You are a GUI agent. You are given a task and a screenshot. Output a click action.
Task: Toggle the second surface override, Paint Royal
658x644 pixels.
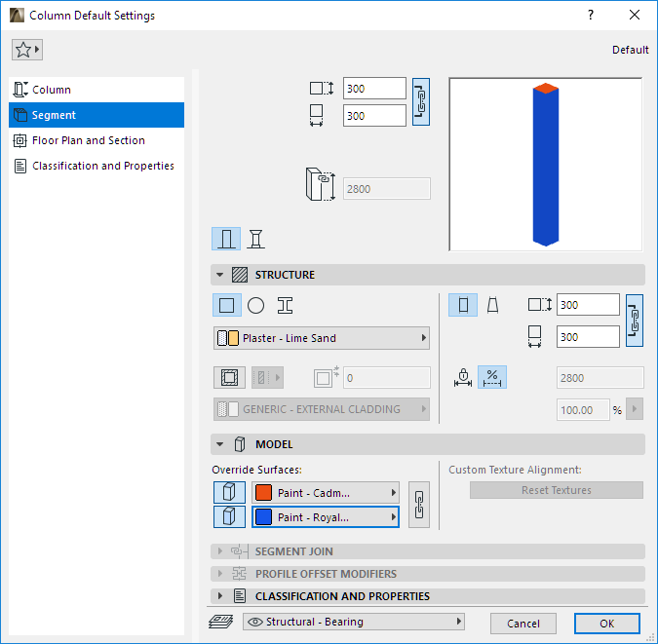[229, 516]
